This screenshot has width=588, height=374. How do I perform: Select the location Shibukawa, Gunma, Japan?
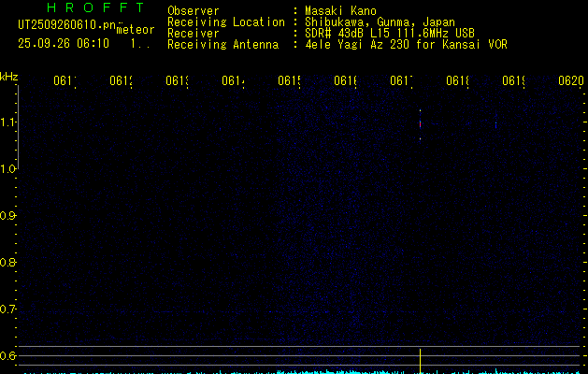tap(380, 22)
